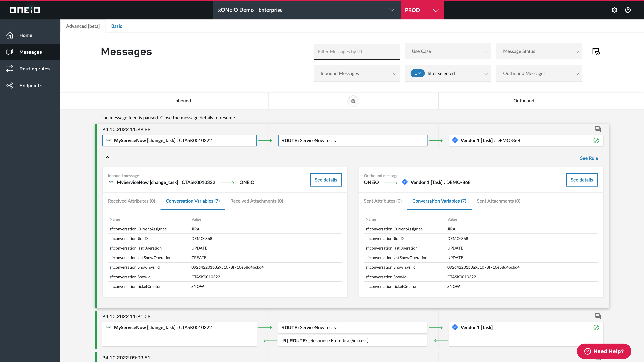The image size is (644, 362).
Task: Open the filter selected dropdown
Action: [448, 73]
